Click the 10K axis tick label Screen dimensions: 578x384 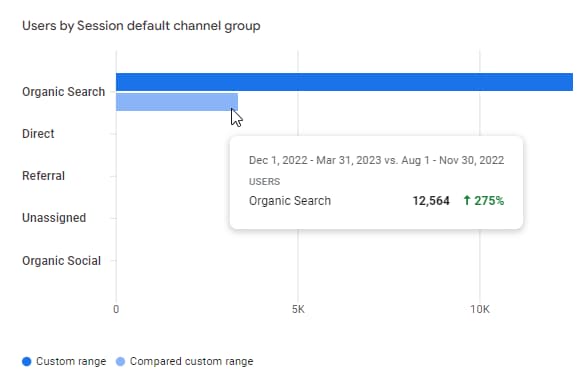[480, 309]
